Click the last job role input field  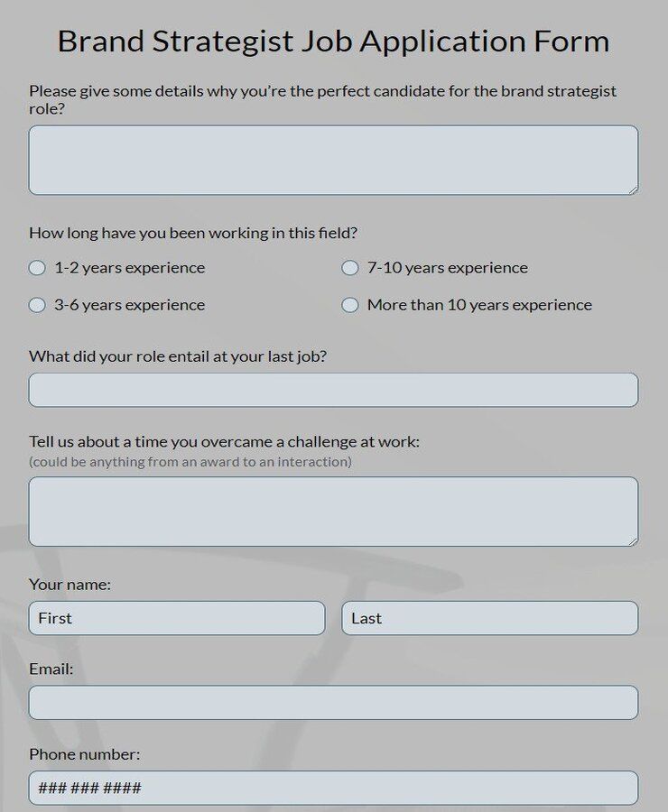pos(334,389)
